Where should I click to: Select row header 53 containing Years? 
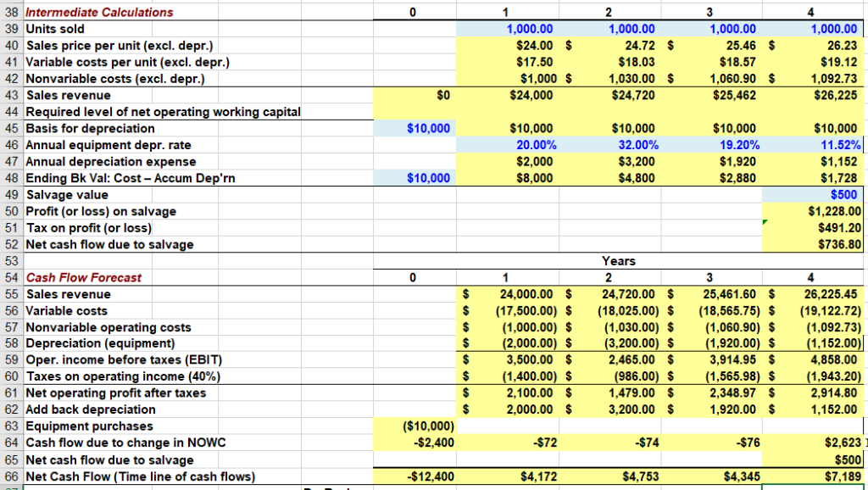point(9,260)
